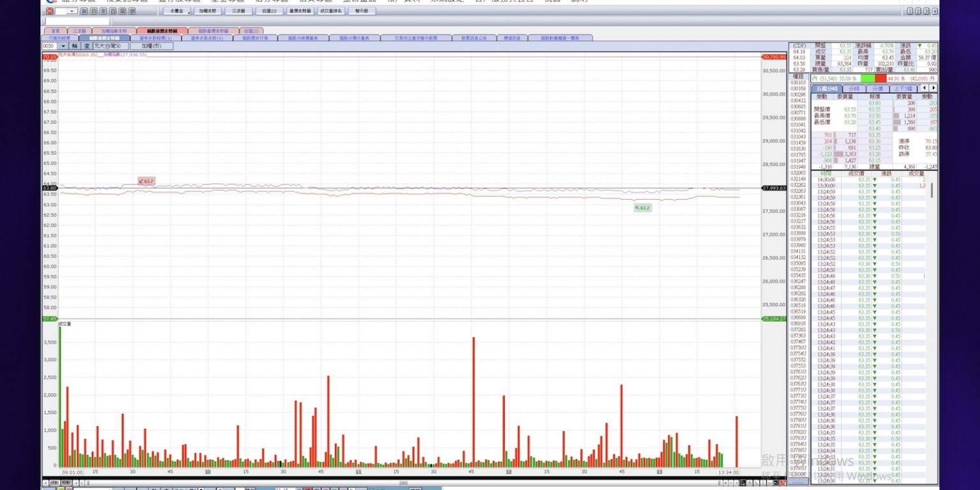Viewport: 980px width, 490px height.
Task: Expand the 永豐金 toolbar dropdown button
Action: 176,11
